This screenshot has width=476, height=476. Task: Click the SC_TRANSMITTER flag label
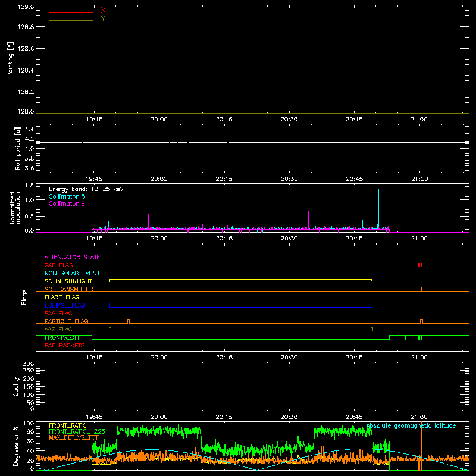pos(68,289)
